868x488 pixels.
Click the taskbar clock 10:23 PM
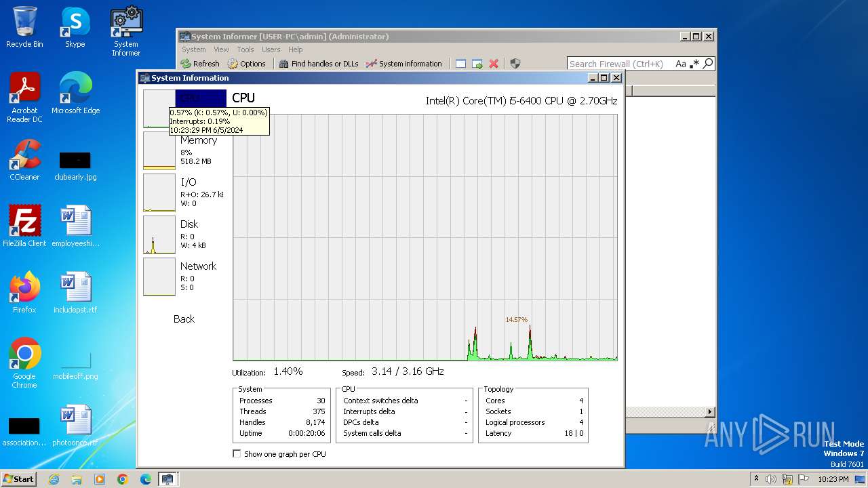(x=833, y=479)
